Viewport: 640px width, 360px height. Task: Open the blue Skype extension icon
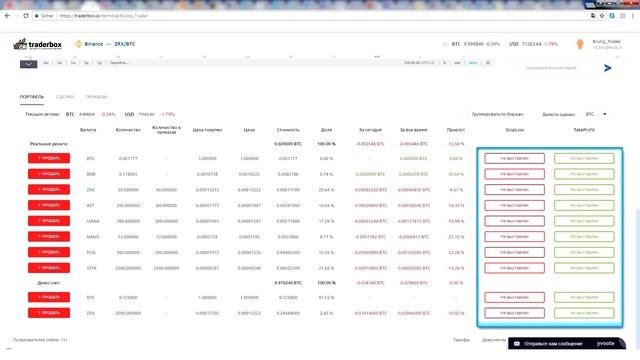click(x=612, y=16)
